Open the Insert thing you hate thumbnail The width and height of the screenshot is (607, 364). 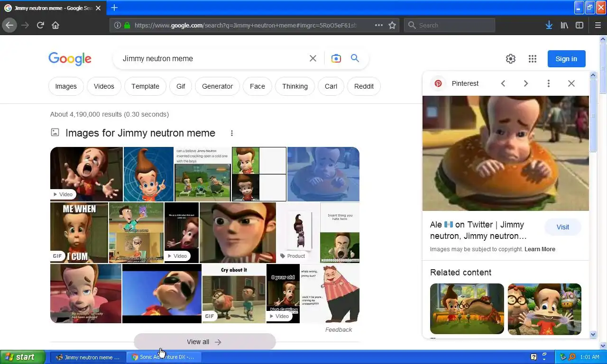pos(340,233)
